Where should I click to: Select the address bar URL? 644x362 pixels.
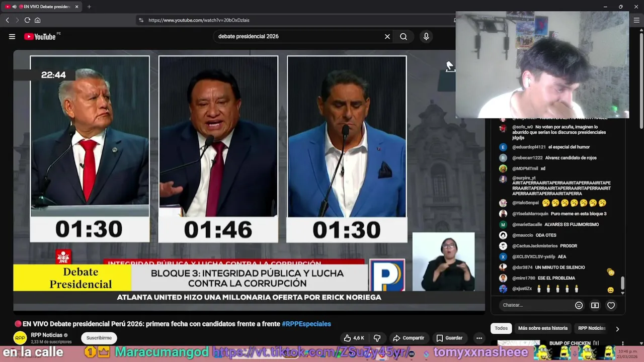tap(199, 20)
